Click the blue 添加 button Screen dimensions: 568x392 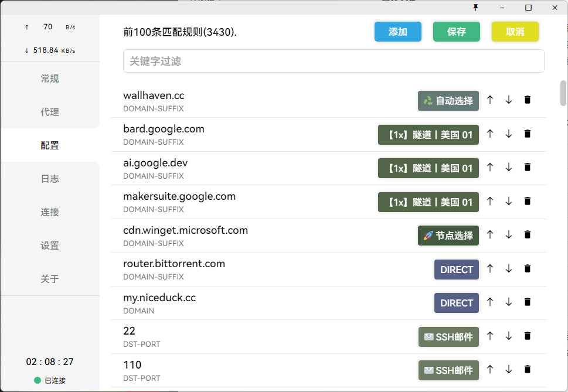(x=397, y=32)
